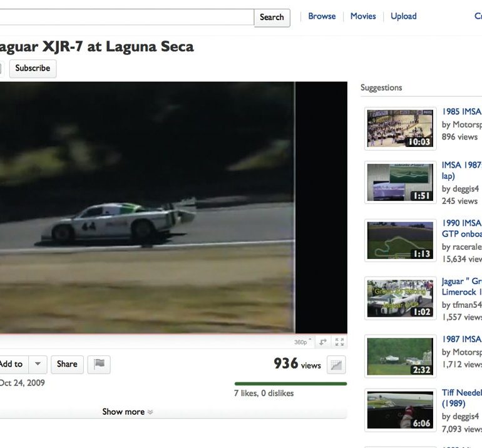The height and width of the screenshot is (448, 482).
Task: Open the 1990 IMSA GTP onboard link
Action: pyautogui.click(x=462, y=228)
